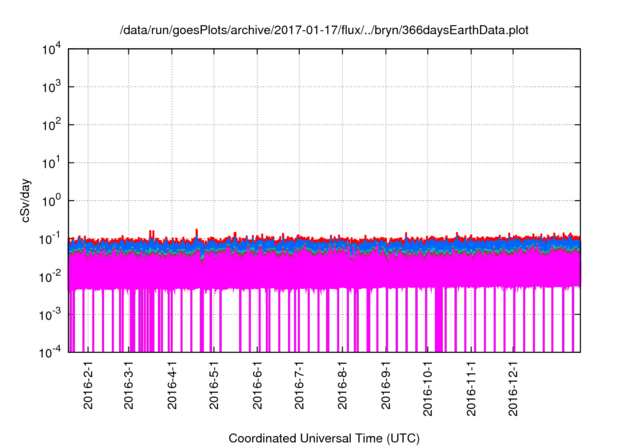Click the 2016-12-1 date tick label
This screenshot has height=448, width=640.
pyautogui.click(x=515, y=389)
